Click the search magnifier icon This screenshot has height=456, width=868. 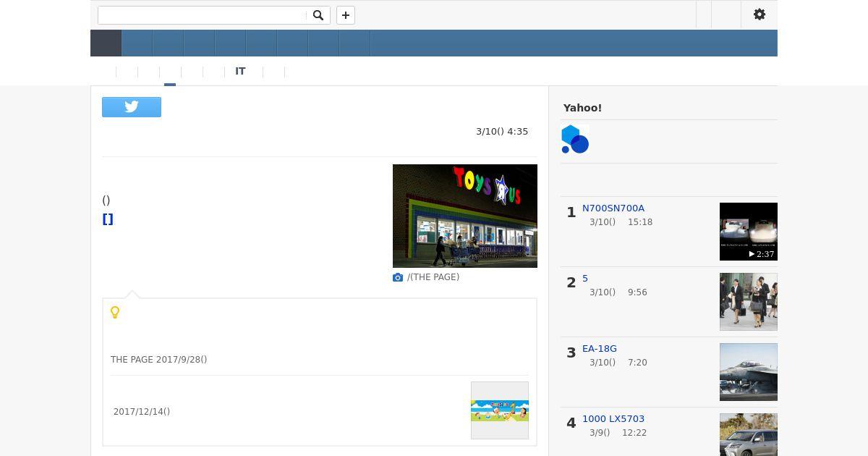318,15
